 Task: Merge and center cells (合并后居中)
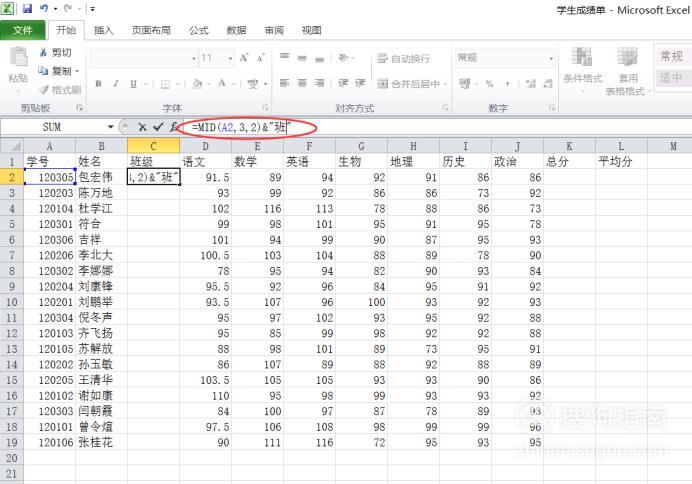tap(409, 83)
